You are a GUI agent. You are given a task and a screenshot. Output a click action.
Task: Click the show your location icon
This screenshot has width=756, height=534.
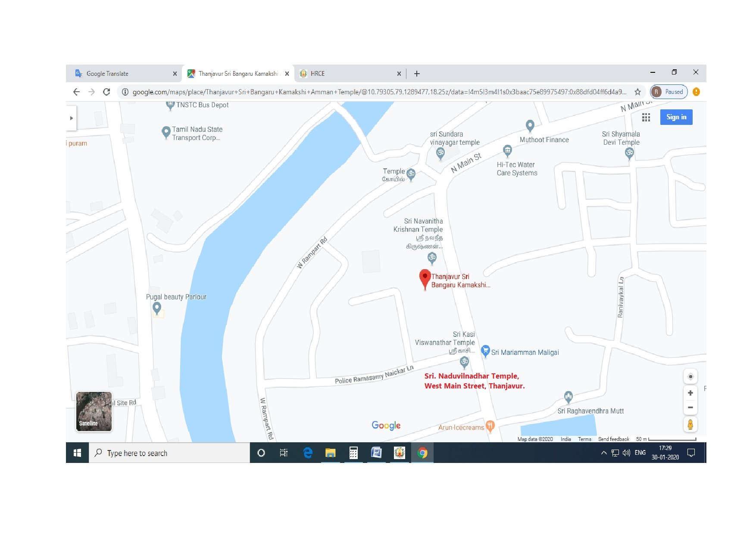[690, 376]
